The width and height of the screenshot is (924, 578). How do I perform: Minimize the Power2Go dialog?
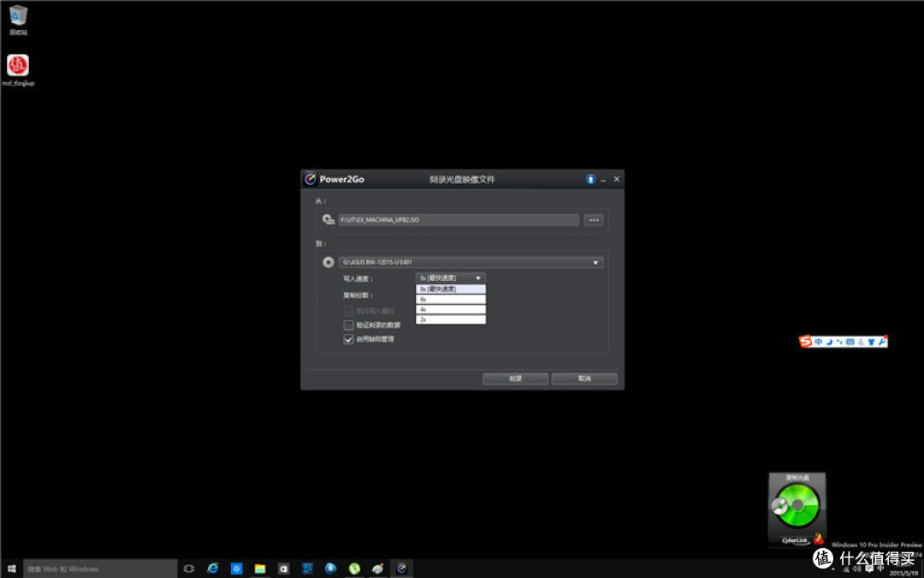[x=603, y=180]
